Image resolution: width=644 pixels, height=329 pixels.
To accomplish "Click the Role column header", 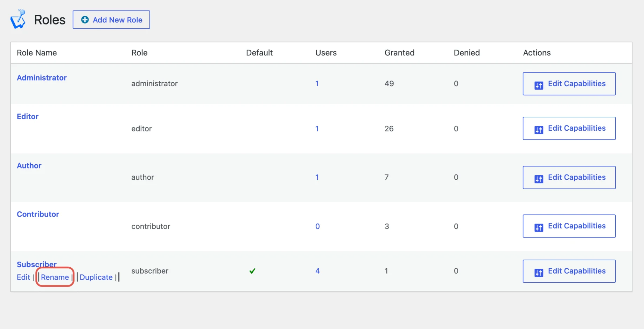I will pos(139,53).
